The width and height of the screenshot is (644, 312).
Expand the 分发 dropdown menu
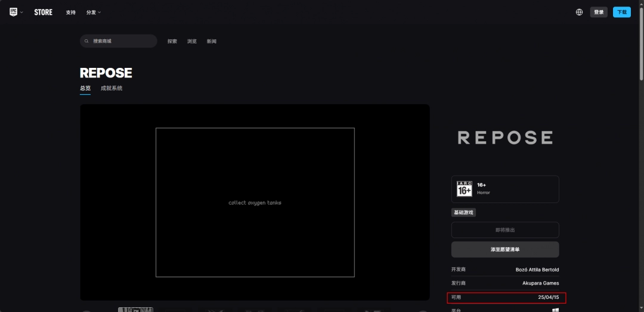[94, 13]
